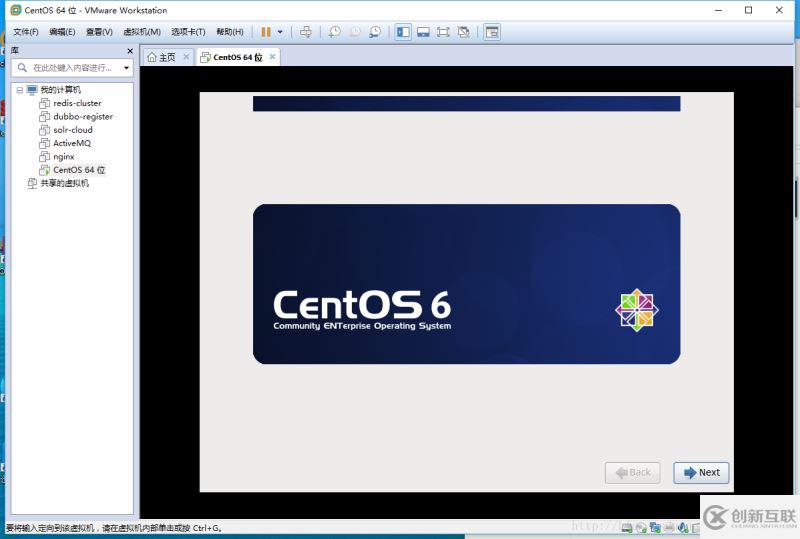This screenshot has width=800, height=539.
Task: Click the network adapter status icon
Action: coord(655,527)
